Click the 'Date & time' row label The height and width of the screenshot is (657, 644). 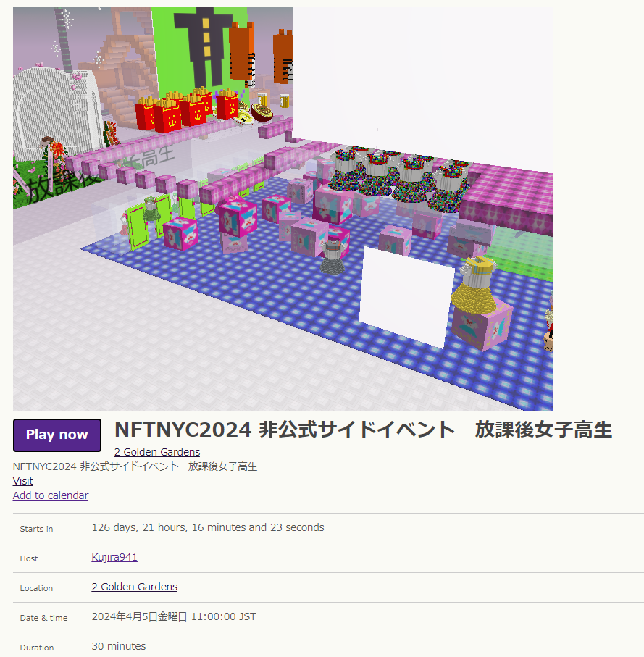click(43, 618)
